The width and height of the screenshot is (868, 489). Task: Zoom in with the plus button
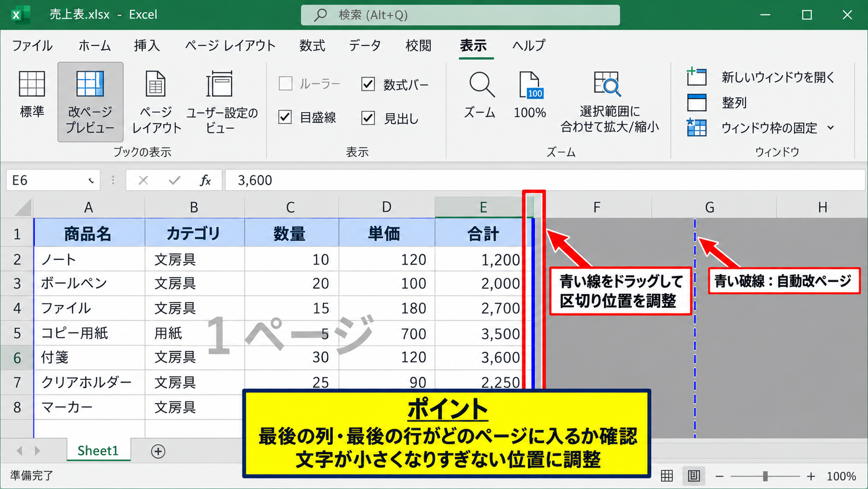(x=811, y=476)
